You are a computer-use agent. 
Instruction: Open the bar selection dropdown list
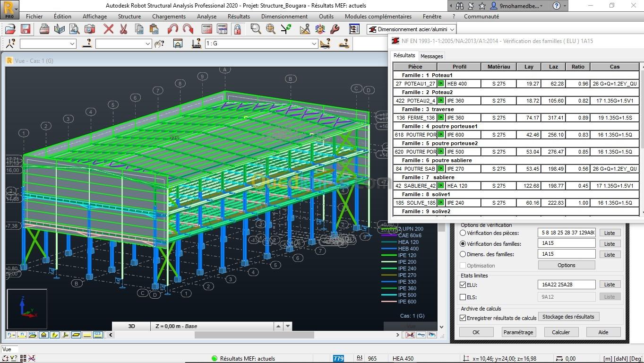tap(147, 43)
